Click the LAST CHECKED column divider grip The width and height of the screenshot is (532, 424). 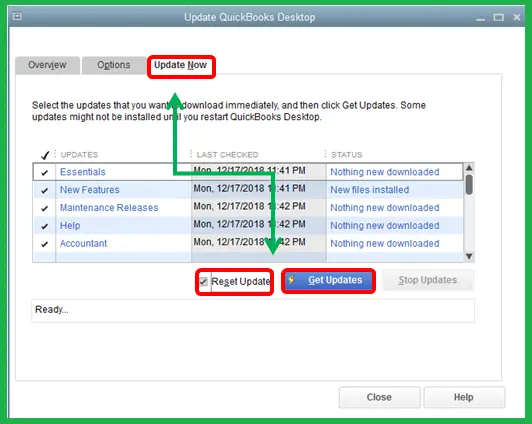191,154
